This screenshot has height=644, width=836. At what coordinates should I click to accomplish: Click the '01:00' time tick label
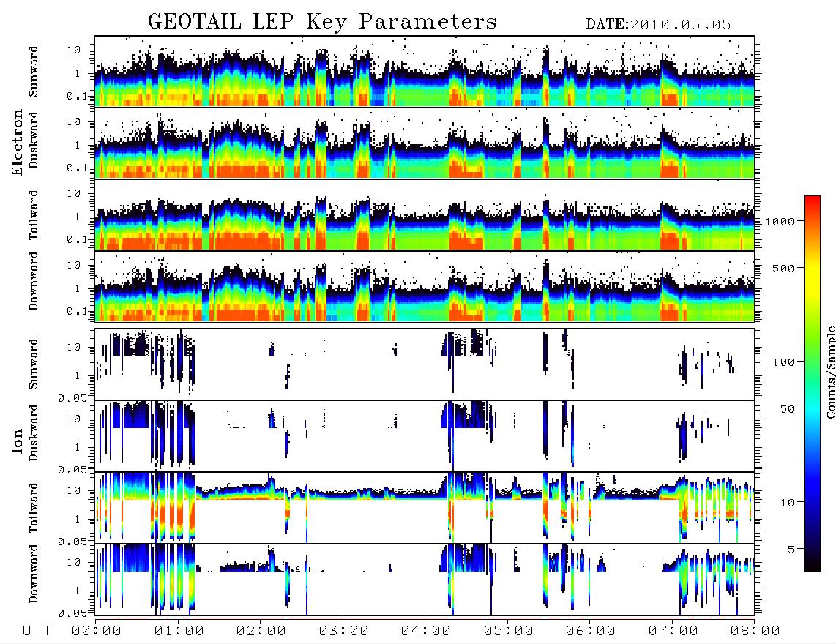[x=179, y=632]
